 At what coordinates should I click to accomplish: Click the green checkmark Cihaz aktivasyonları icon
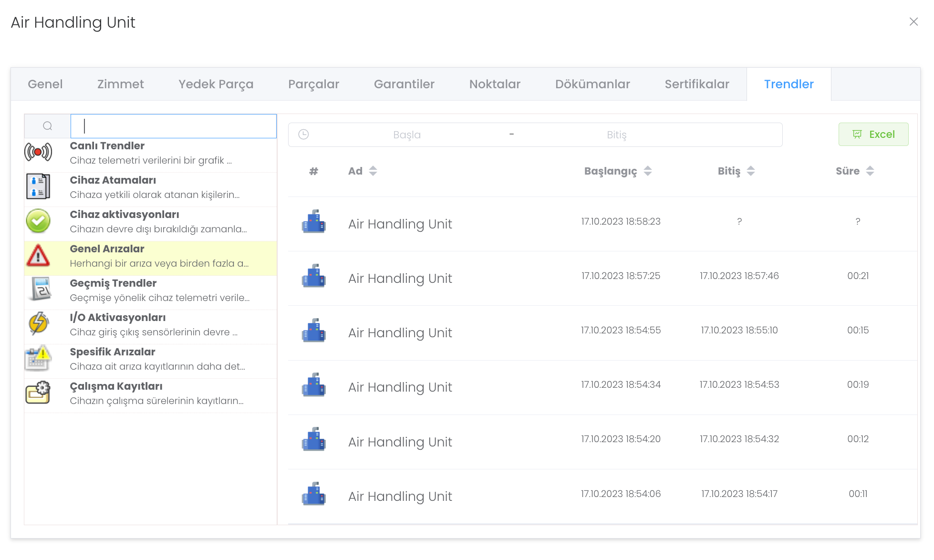point(38,221)
